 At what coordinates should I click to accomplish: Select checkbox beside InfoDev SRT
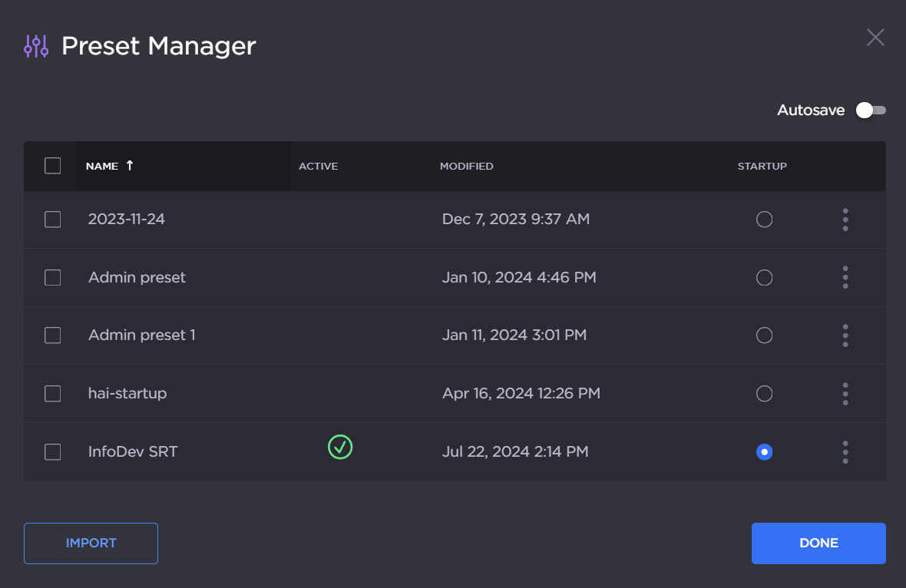[x=53, y=452]
